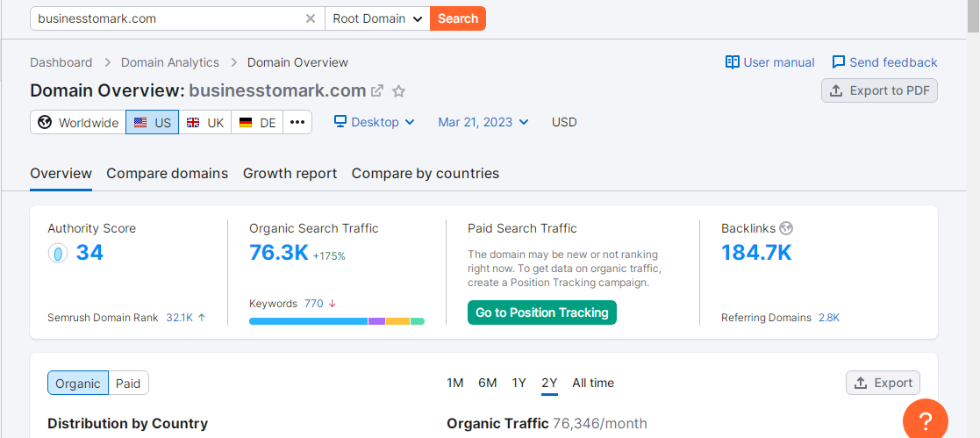Image resolution: width=980 pixels, height=438 pixels.
Task: Click Go to Position Tracking button
Action: point(542,312)
